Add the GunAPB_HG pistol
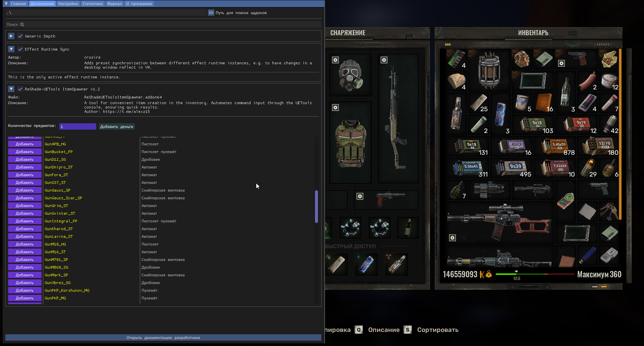This screenshot has height=346, width=644. [x=25, y=144]
